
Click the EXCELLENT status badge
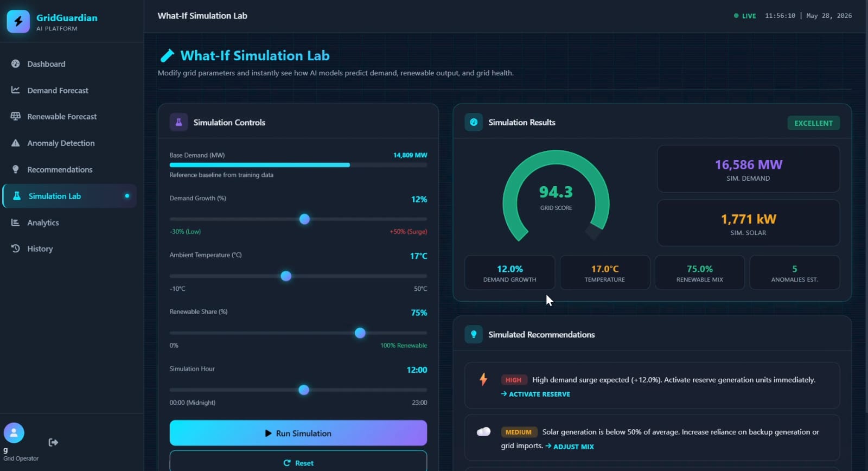(814, 123)
